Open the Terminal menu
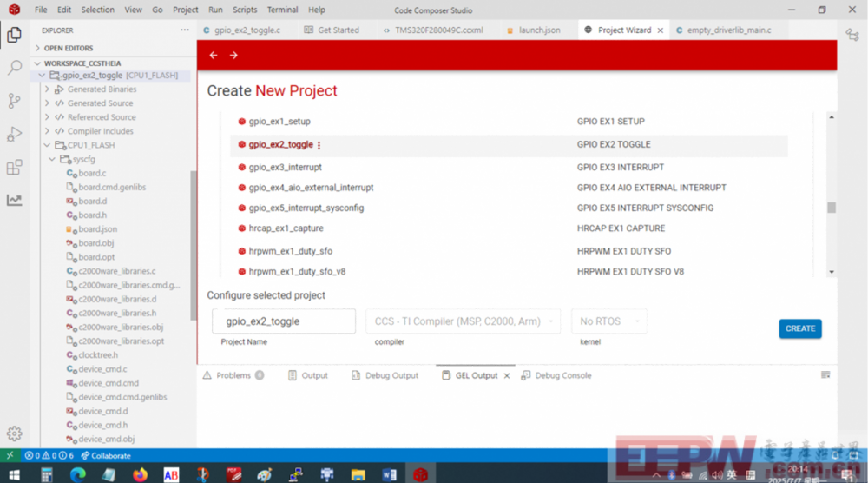The height and width of the screenshot is (483, 868). click(x=282, y=10)
